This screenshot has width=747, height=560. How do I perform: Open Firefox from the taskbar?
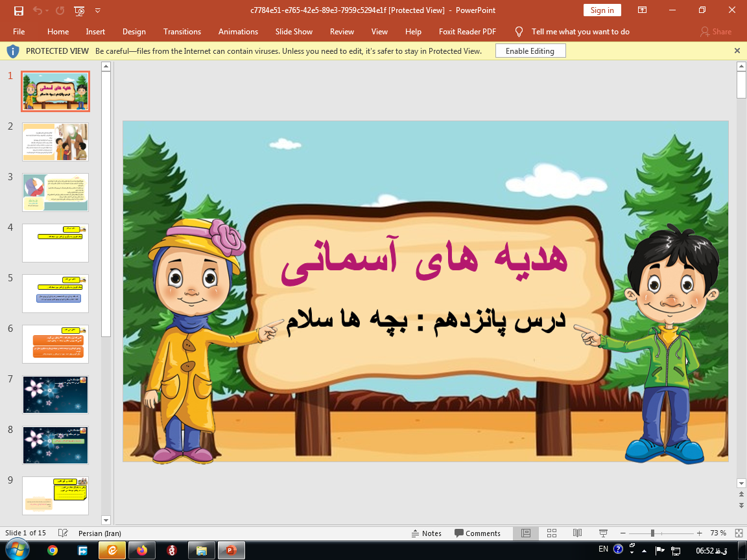point(142,550)
